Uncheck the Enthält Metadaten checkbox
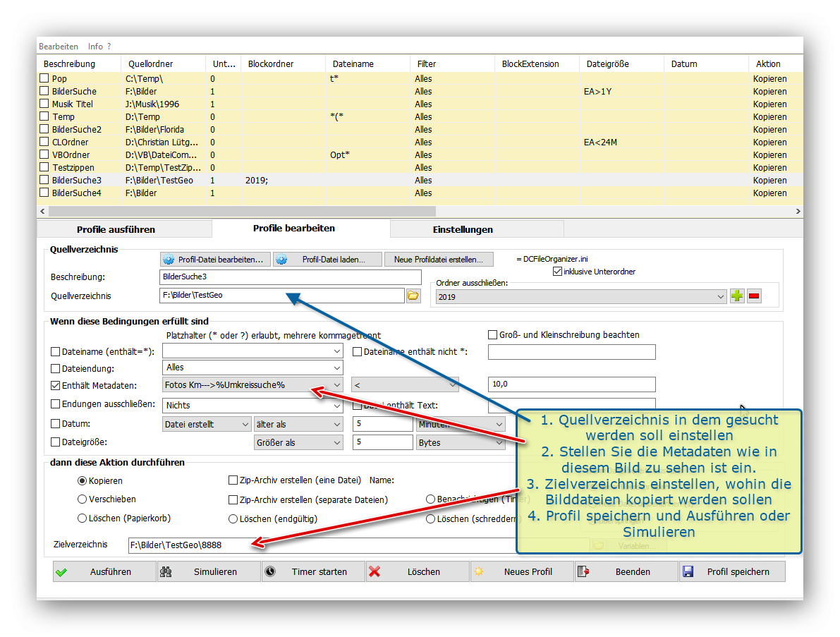Viewport: 840px width, 637px height. [56, 385]
